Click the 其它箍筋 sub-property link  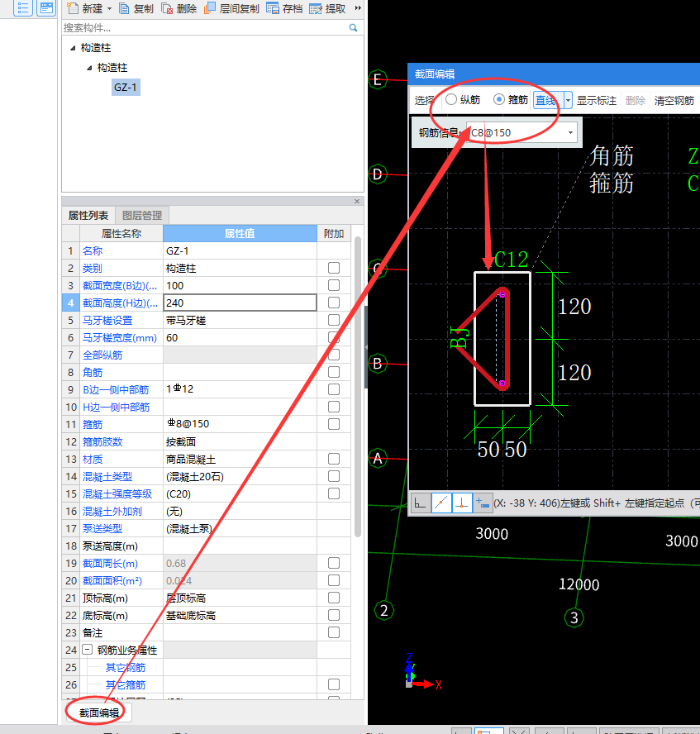[126, 684]
